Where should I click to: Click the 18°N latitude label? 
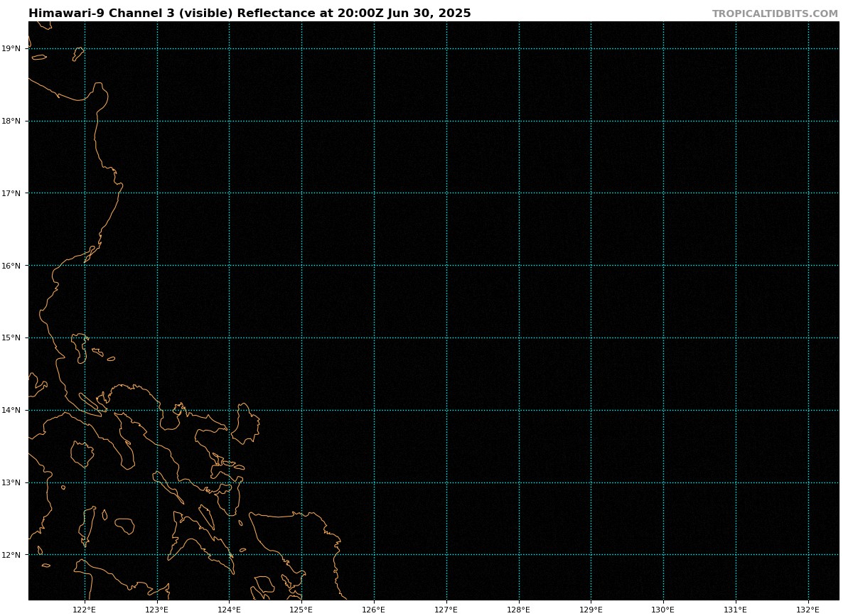pyautogui.click(x=11, y=121)
